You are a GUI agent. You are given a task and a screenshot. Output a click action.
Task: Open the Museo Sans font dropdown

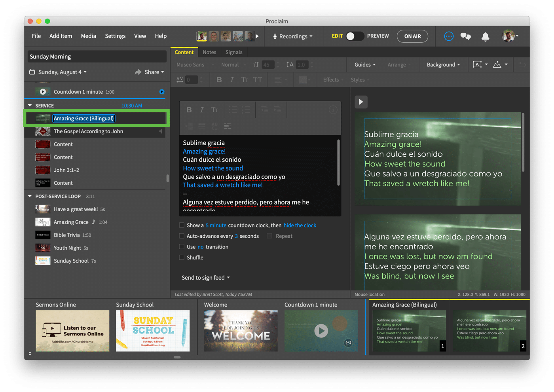[195, 64]
